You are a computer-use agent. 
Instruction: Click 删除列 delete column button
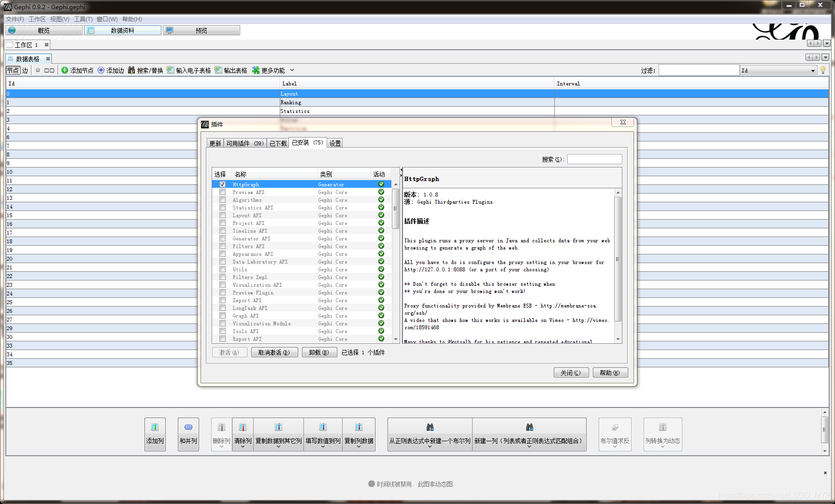[221, 434]
